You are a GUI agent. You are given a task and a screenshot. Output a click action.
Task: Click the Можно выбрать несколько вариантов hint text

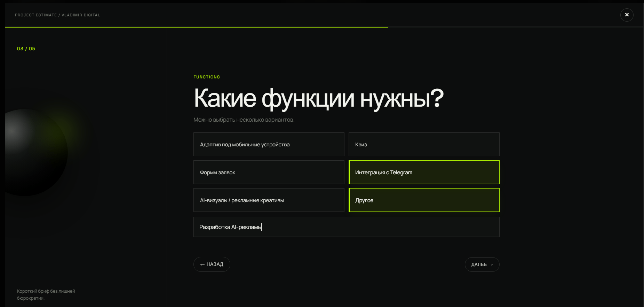244,120
